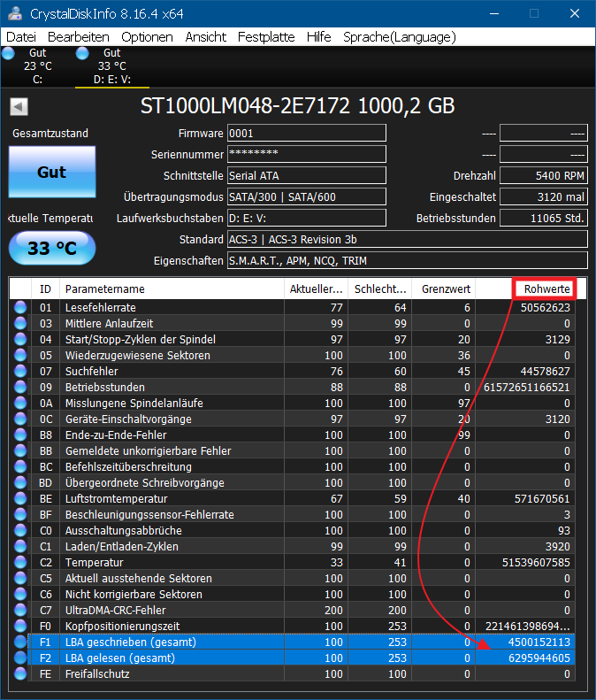Image resolution: width=596 pixels, height=700 pixels.
Task: Click the CrystalDiskInfo title bar app icon
Action: 15,13
